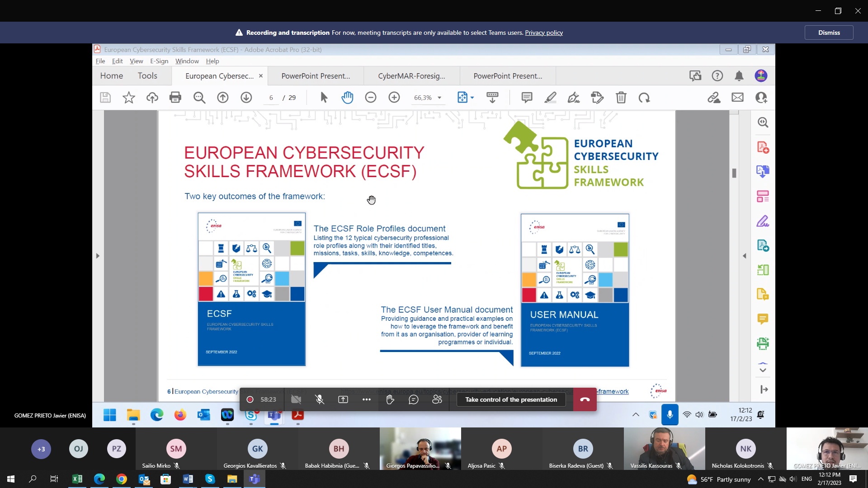Viewport: 868px width, 488px height.
Task: Click Take control of the presentation
Action: point(511,399)
